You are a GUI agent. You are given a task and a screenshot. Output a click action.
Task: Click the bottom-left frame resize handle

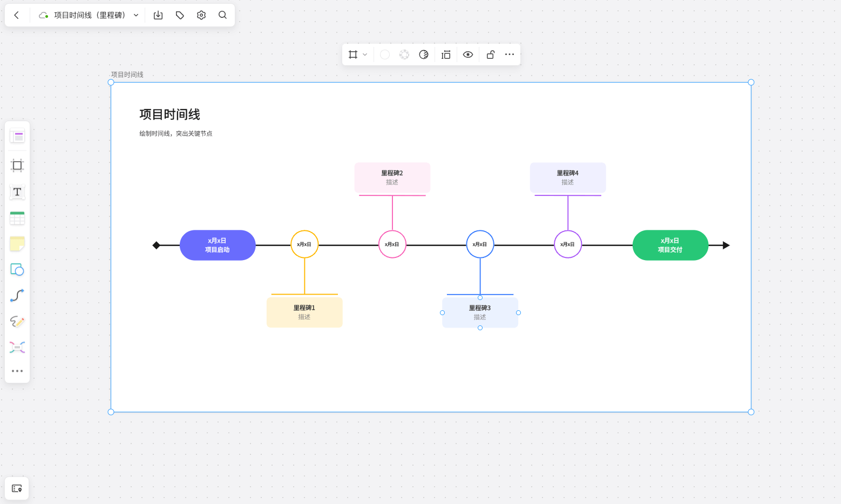(x=111, y=412)
